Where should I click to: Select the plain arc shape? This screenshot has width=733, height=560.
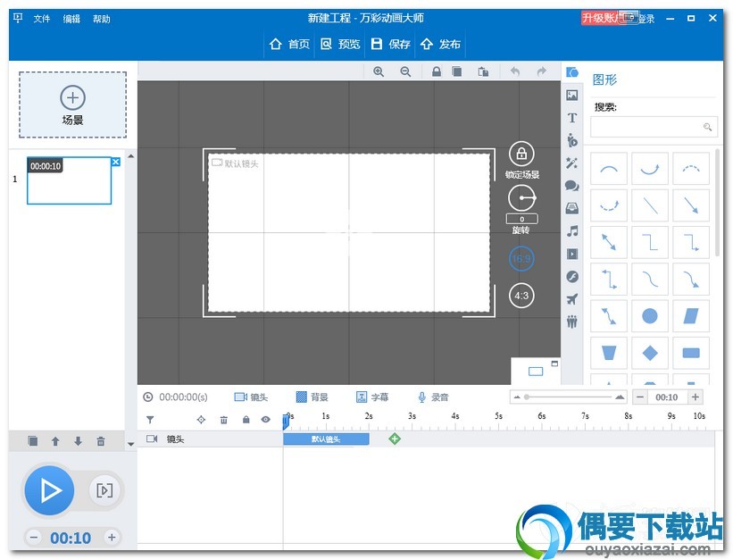click(609, 169)
